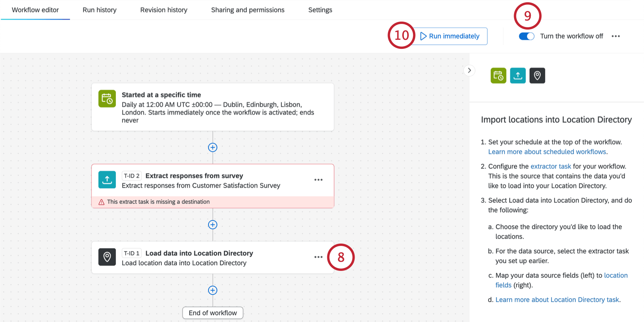Open the Started at a specific time trigger card

click(x=213, y=107)
